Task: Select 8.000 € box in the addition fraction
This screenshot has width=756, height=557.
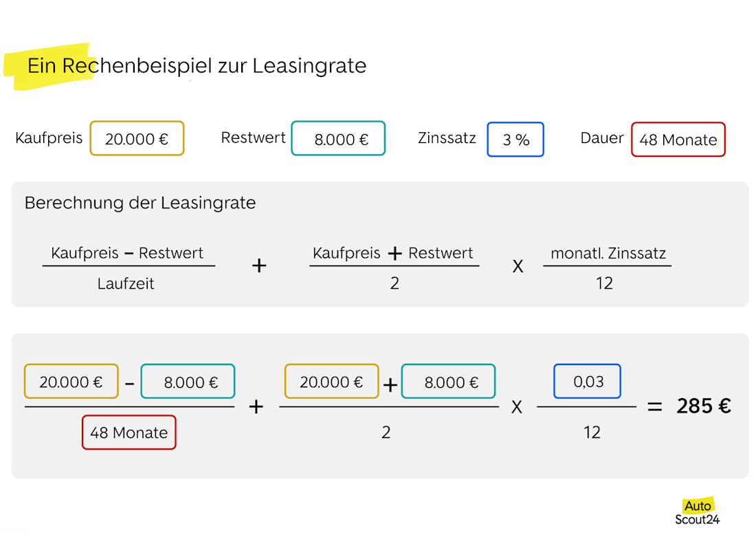Action: pos(448,382)
